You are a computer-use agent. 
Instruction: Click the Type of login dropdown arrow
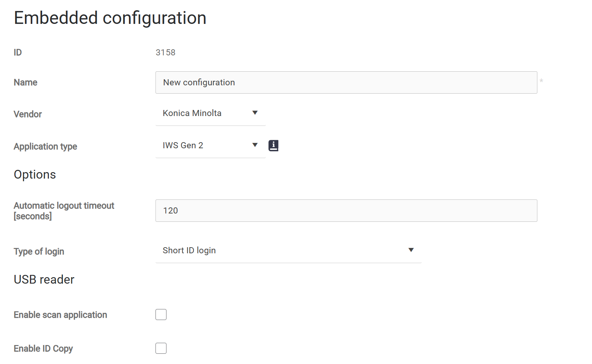click(411, 250)
